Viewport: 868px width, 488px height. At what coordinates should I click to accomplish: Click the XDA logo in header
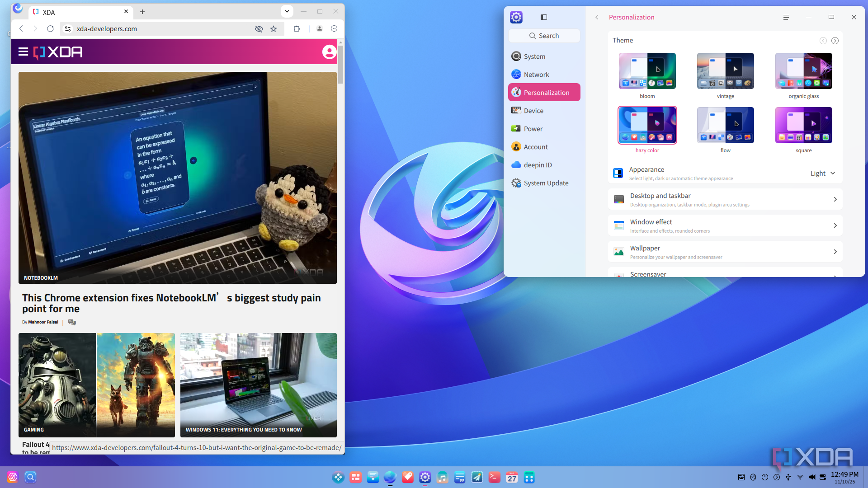[x=58, y=52]
